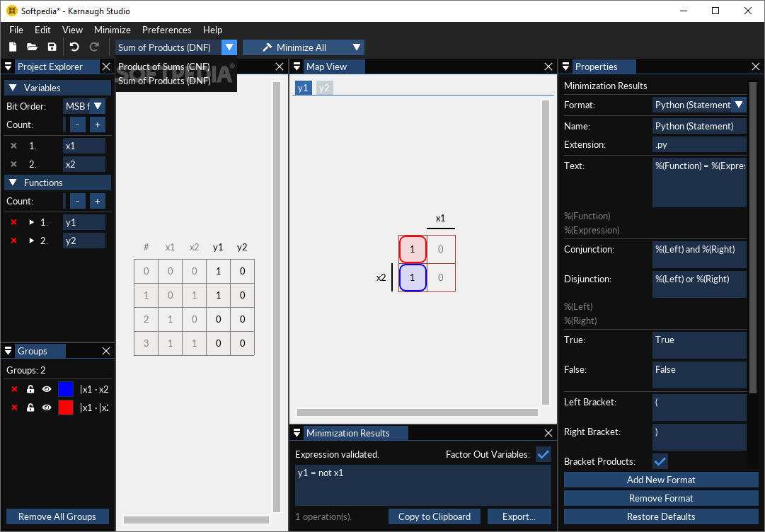The image size is (765, 532).
Task: Close the Project Explorer panel
Action: pyautogui.click(x=106, y=66)
